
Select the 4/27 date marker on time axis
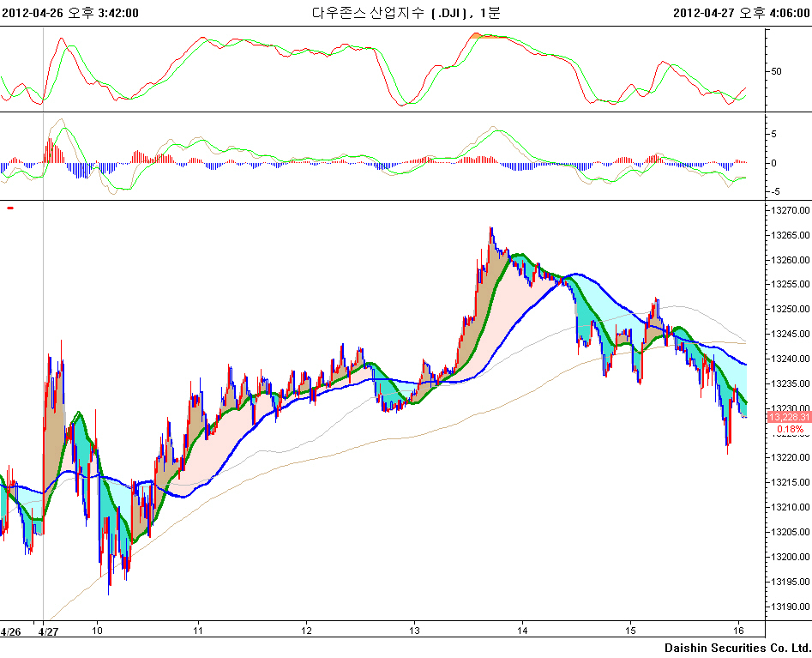tap(48, 631)
